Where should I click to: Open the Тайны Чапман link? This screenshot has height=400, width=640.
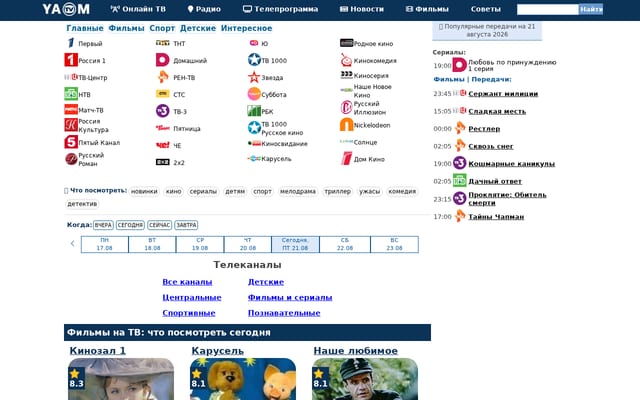click(496, 217)
